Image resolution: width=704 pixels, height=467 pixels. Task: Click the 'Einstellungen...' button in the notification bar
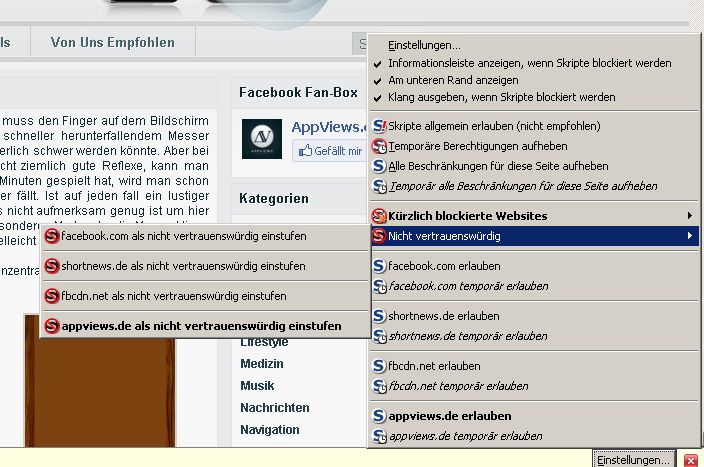633,460
